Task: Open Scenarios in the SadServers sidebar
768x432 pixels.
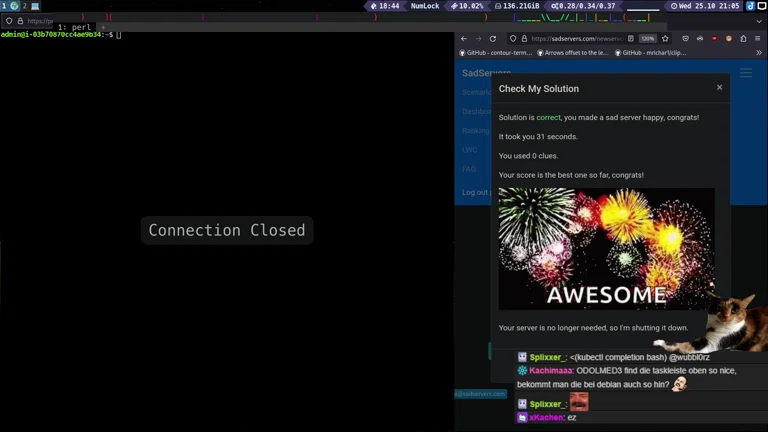Action: (x=476, y=92)
